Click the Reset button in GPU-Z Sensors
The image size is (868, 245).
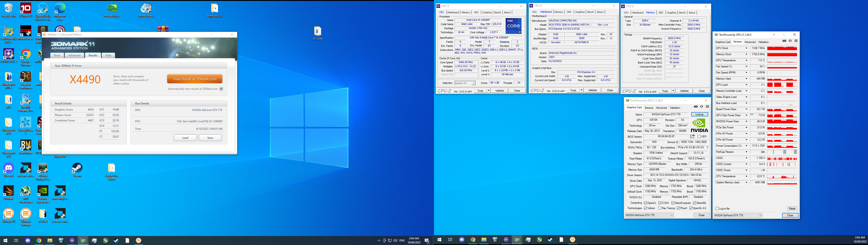(792, 209)
